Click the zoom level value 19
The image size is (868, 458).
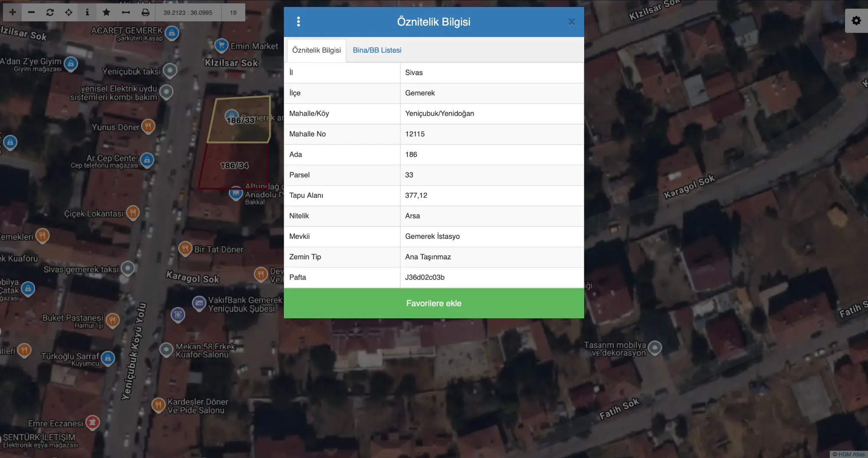pos(233,13)
